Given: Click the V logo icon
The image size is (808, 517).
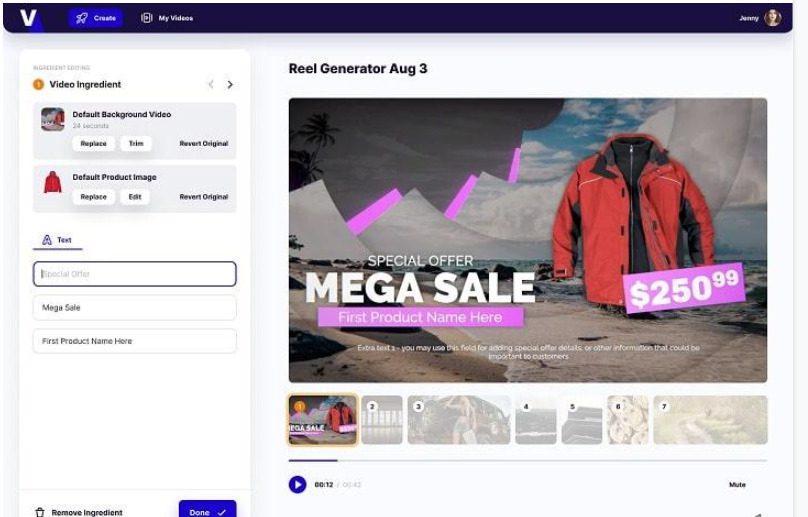Looking at the screenshot, I should click(28, 18).
